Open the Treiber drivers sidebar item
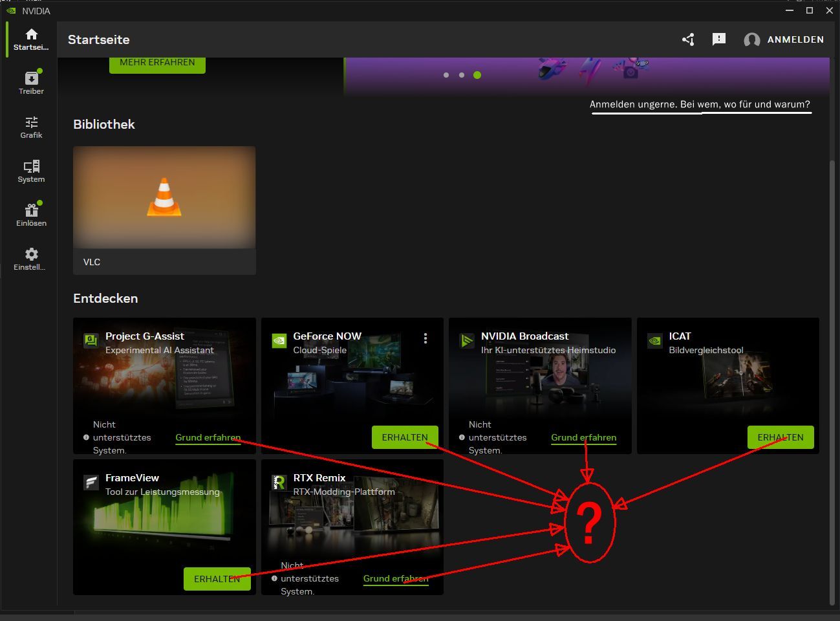This screenshot has width=840, height=621. click(x=31, y=83)
